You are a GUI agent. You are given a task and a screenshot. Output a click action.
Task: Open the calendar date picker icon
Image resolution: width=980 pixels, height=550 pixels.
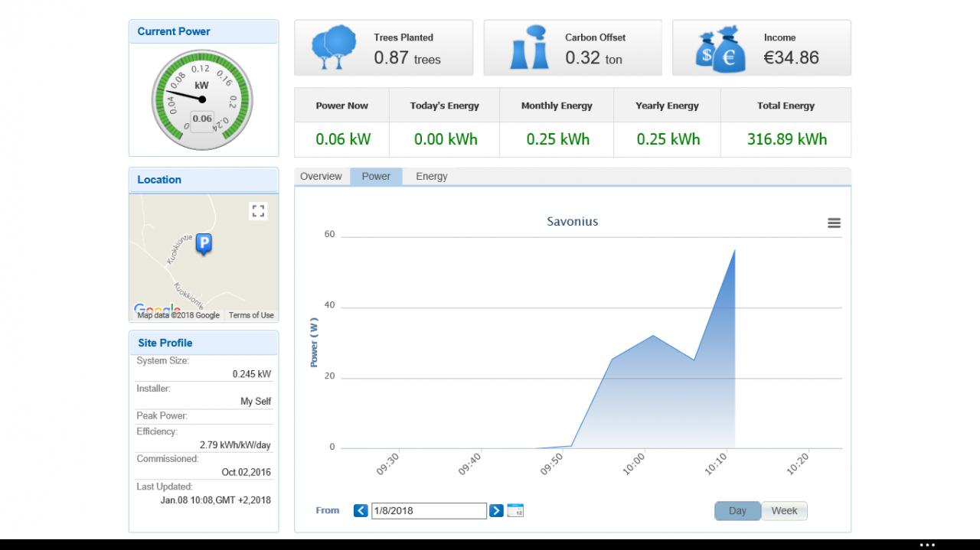coord(515,510)
